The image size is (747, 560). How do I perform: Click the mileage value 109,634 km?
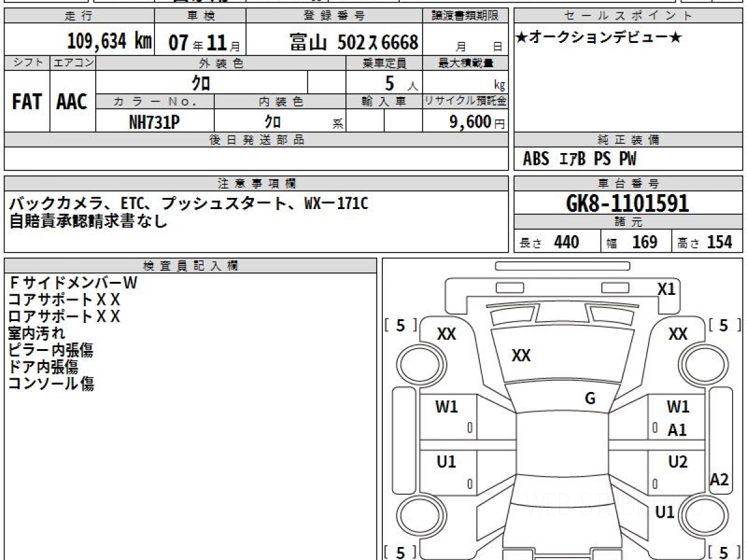[109, 42]
